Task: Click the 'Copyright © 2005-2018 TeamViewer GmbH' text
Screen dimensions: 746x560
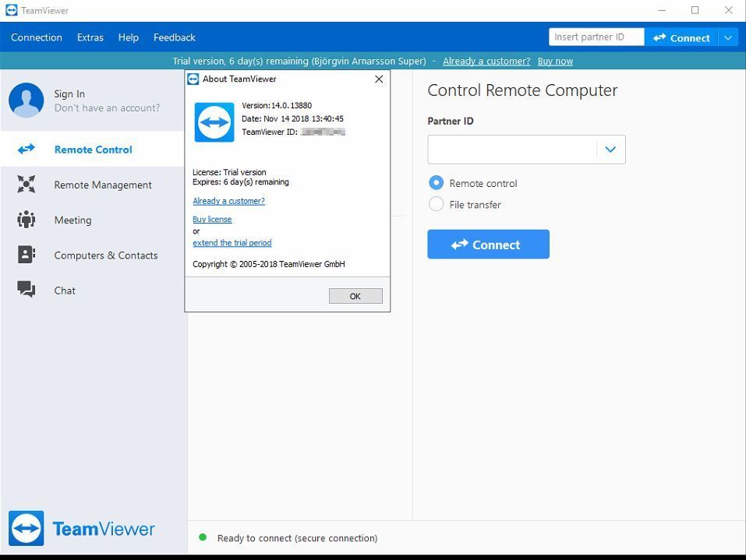Action: [269, 264]
